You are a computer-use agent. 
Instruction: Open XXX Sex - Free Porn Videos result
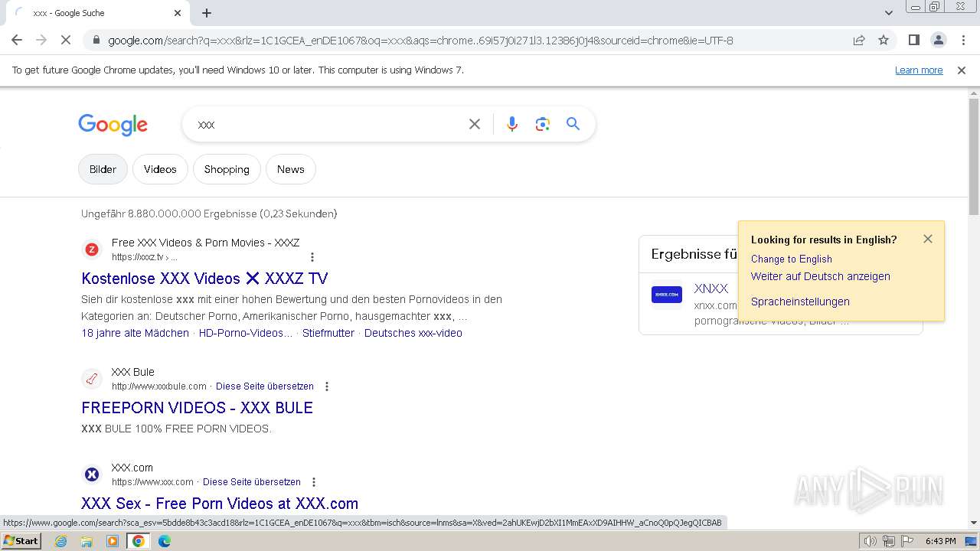(220, 503)
